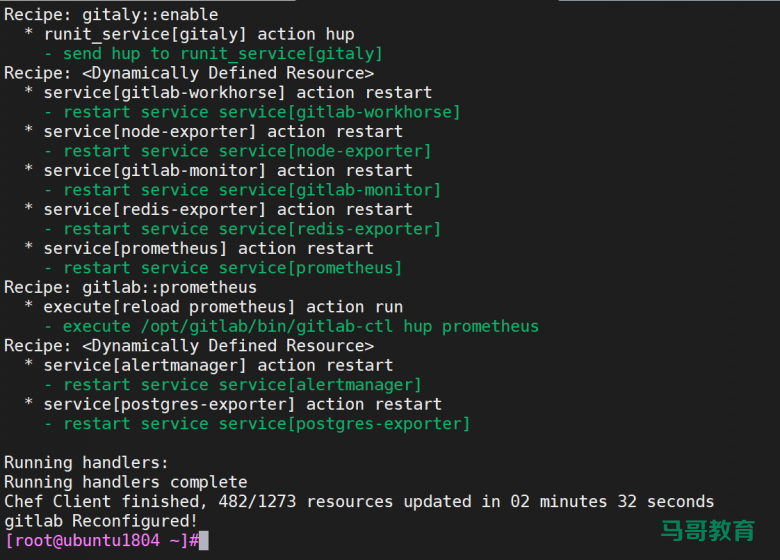The height and width of the screenshot is (560, 780).
Task: Click the 'Recipe: gitaly::enable' heading
Action: (111, 14)
